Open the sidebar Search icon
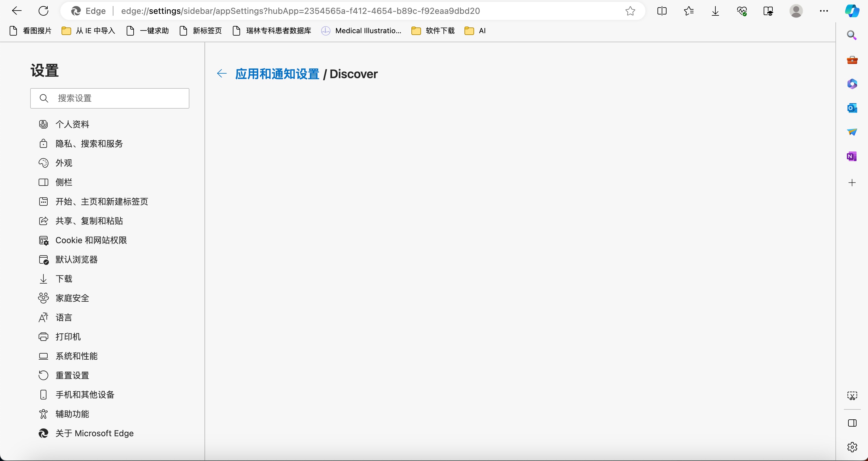 pos(852,35)
